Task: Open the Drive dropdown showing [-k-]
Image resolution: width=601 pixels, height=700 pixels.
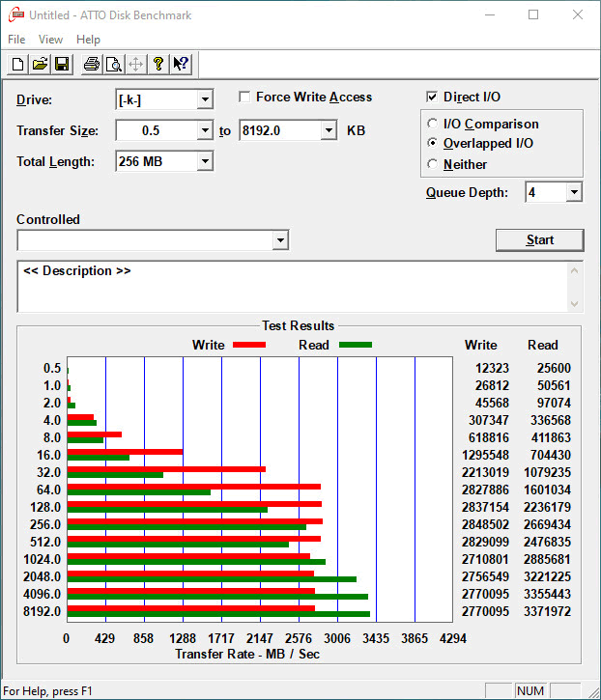Action: tap(204, 100)
